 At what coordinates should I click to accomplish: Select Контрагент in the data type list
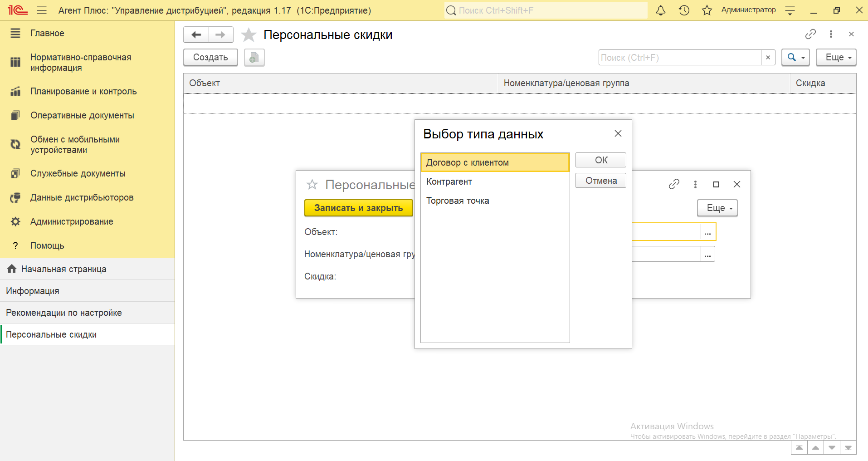(x=449, y=181)
